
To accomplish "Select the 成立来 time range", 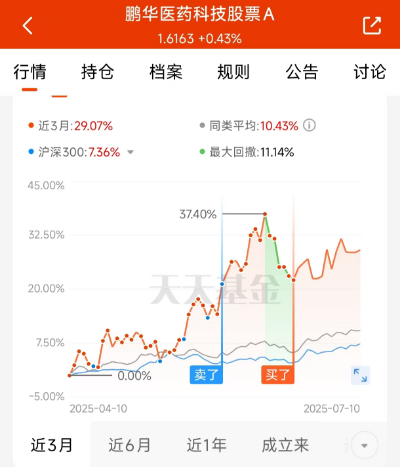I will coord(285,445).
